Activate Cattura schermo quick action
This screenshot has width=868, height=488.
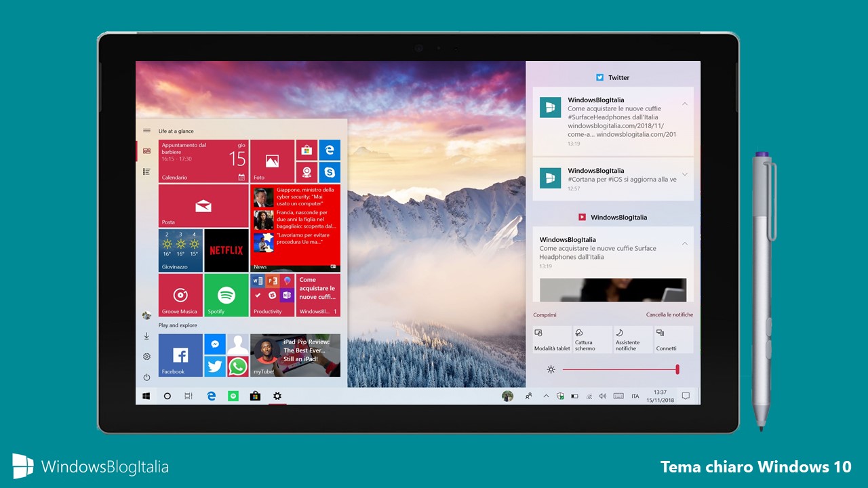(593, 340)
